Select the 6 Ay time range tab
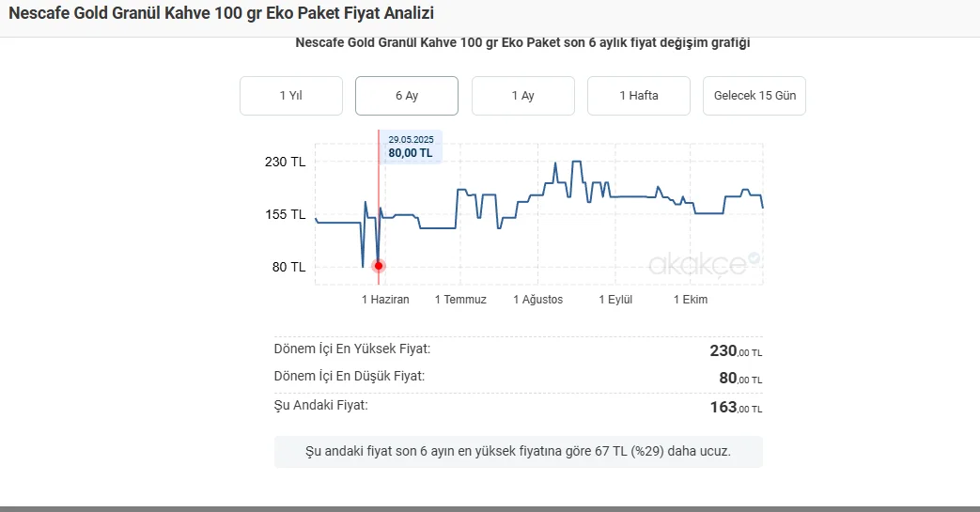 (407, 96)
